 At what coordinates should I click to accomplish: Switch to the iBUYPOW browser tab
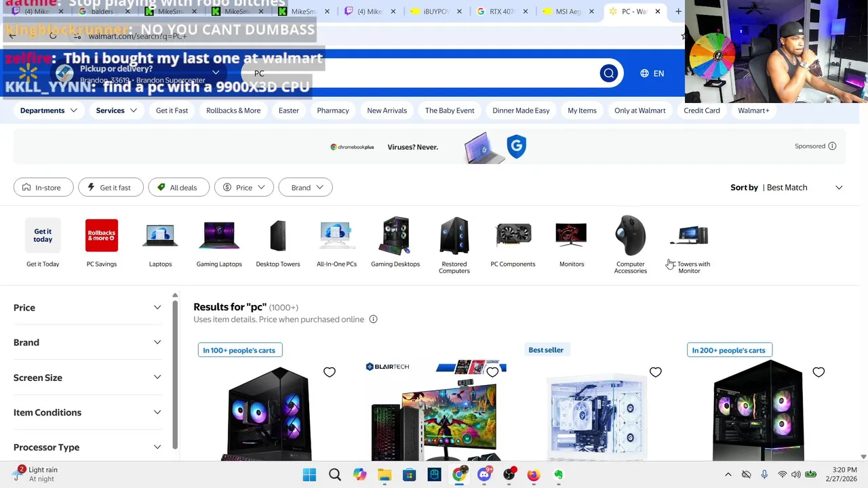[435, 12]
